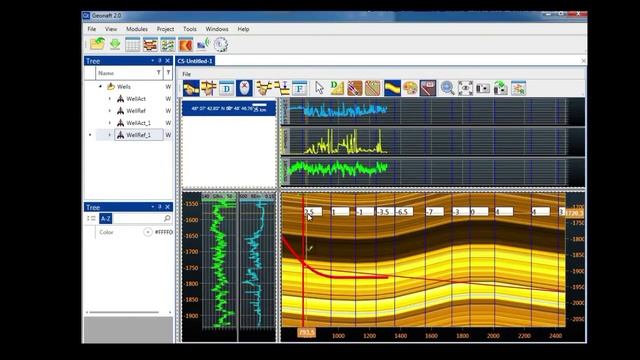Click the tan diagonal line icon
Screen dimensions: 640x360
point(372,88)
